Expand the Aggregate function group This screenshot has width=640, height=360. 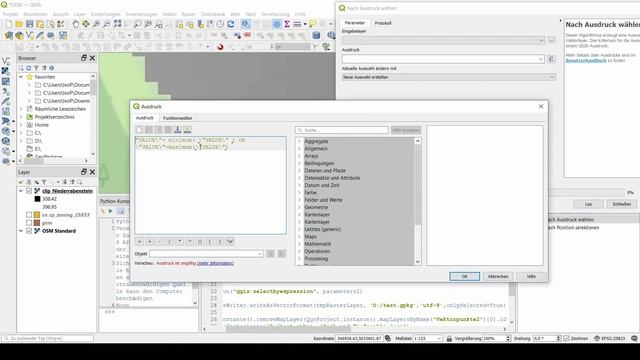point(300,141)
